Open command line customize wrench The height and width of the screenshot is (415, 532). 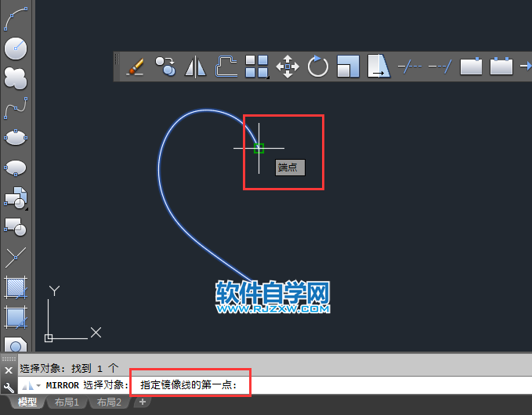(9, 387)
